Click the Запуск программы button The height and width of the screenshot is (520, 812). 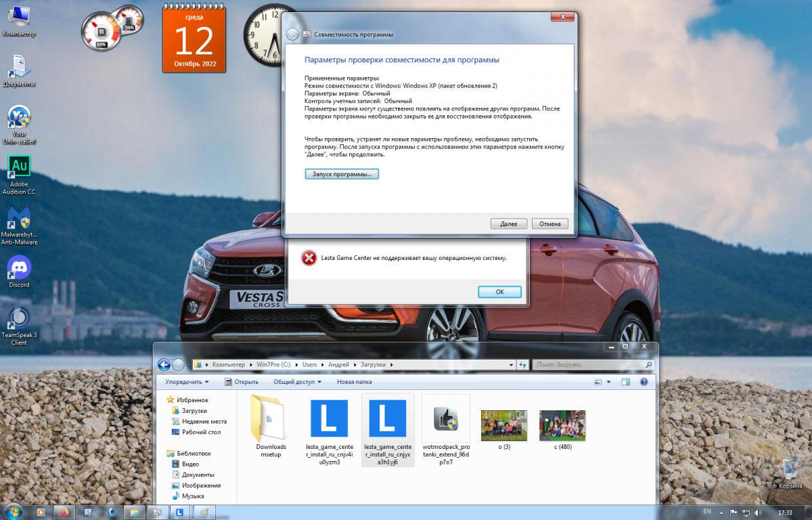tap(342, 174)
